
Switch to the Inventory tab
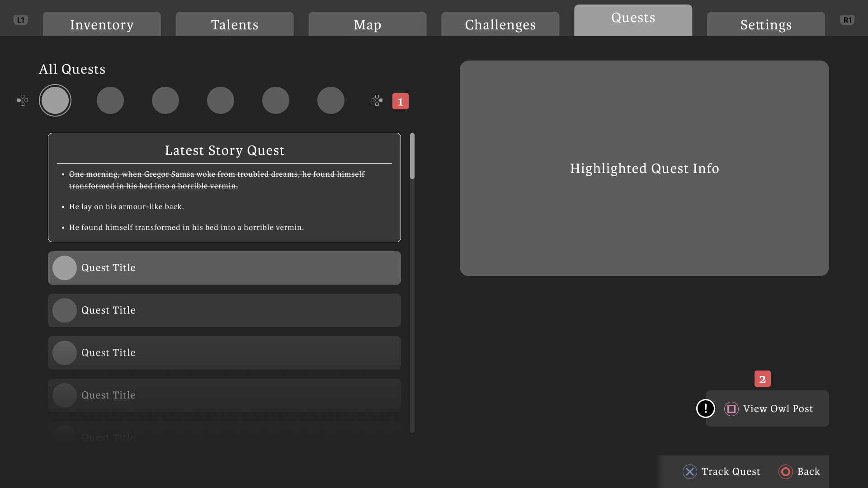coord(101,25)
